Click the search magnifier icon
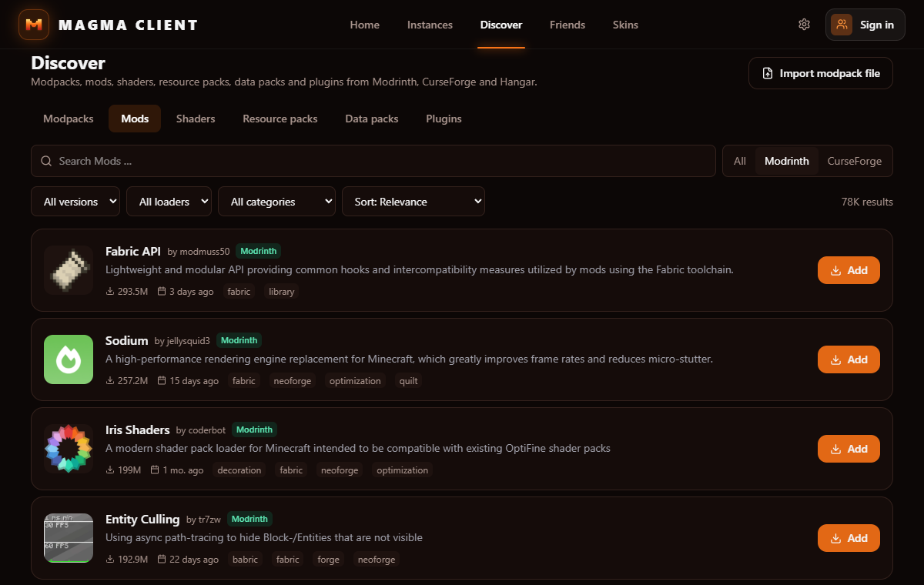Viewport: 924px width, 585px height. tap(46, 162)
